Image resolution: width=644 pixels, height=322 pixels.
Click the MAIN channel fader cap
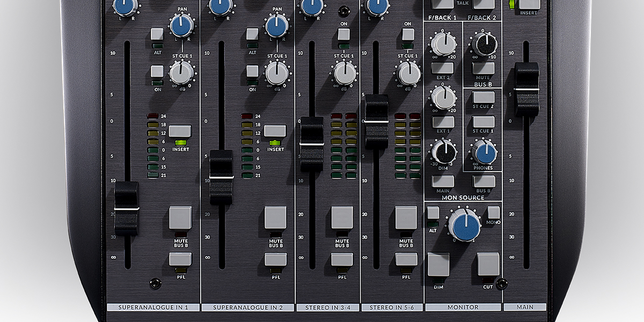pos(526,89)
